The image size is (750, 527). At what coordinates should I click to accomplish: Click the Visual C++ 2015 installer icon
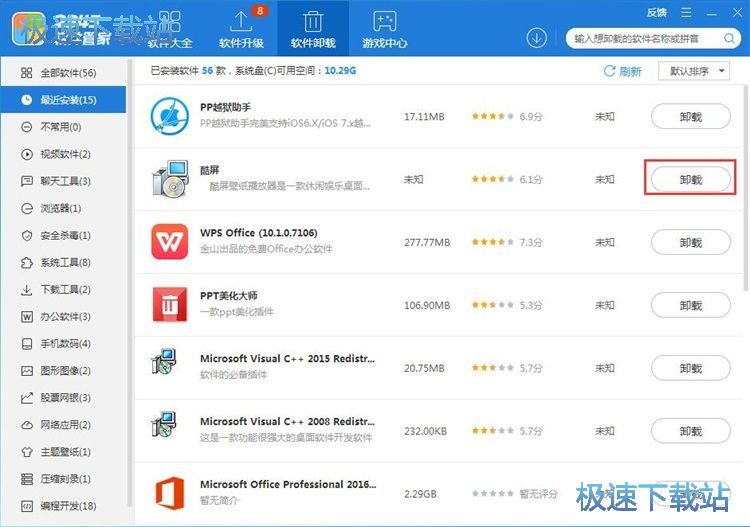(x=164, y=362)
